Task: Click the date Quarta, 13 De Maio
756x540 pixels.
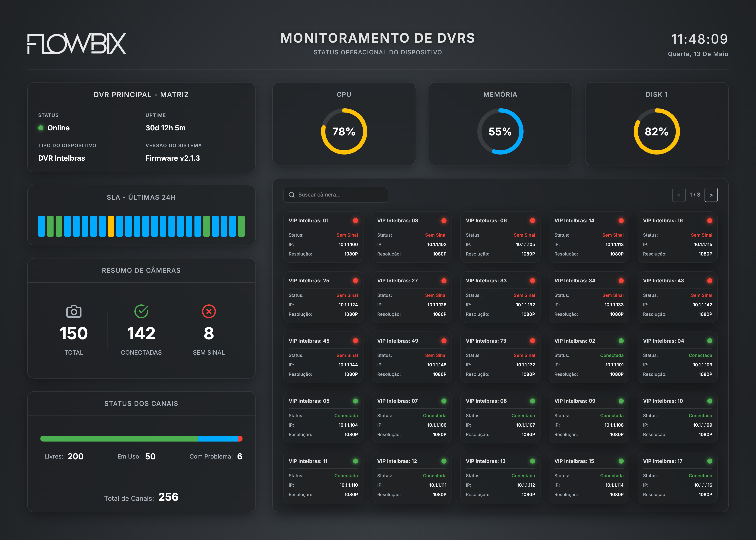Action: coord(698,54)
